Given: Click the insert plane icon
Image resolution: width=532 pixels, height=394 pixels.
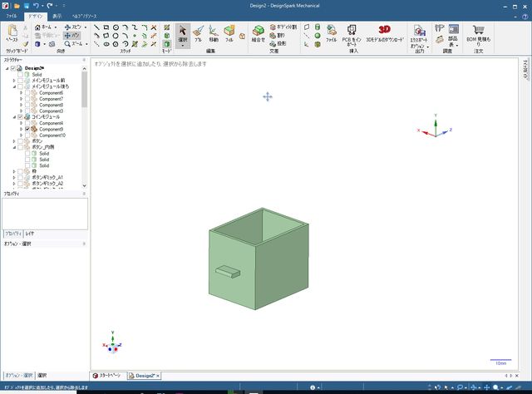Looking at the screenshot, I should pos(307,27).
